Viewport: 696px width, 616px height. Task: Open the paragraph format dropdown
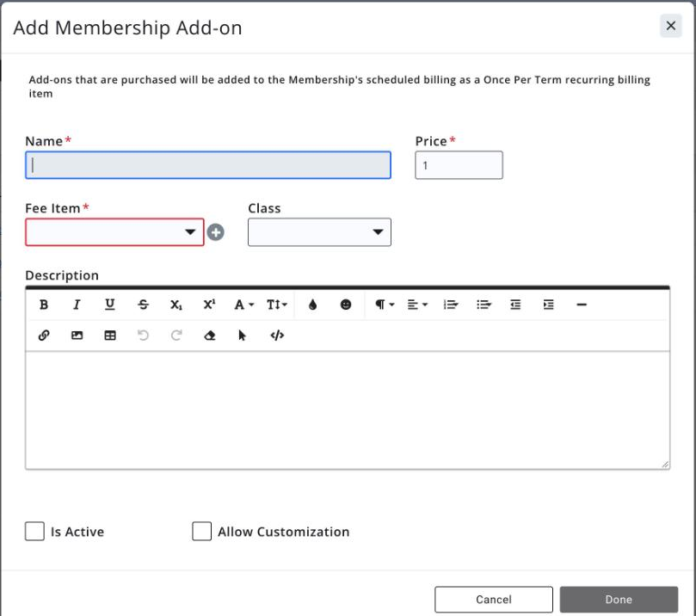tap(385, 305)
